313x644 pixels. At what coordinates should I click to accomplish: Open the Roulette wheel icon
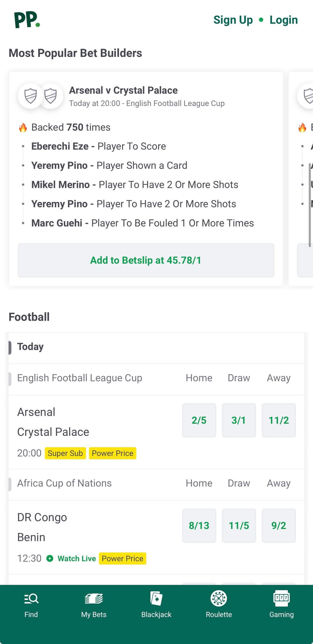click(x=219, y=598)
